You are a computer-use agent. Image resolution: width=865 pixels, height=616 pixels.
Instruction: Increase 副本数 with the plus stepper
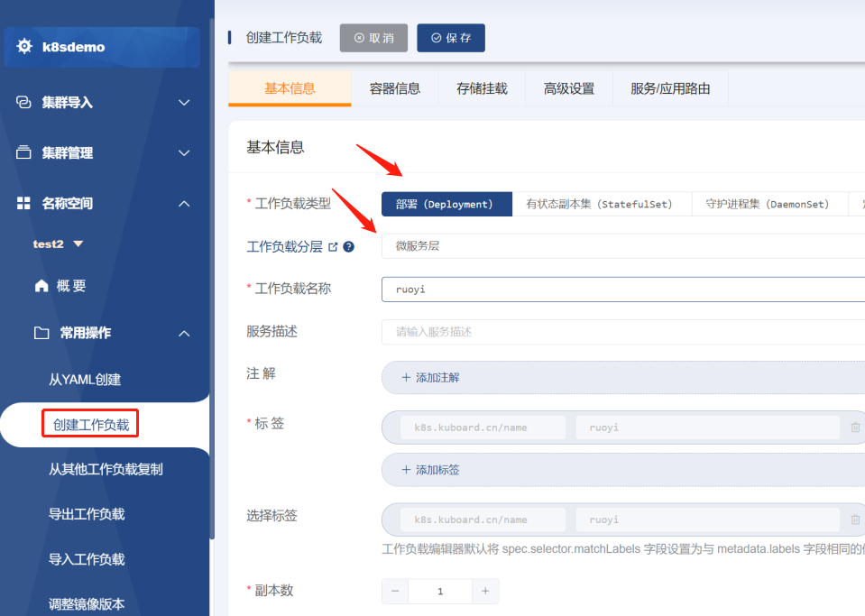pyautogui.click(x=485, y=592)
